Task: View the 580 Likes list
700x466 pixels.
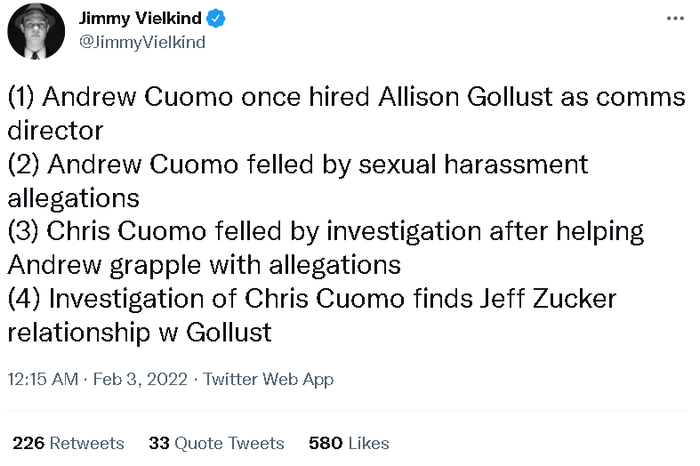Action: (x=349, y=443)
